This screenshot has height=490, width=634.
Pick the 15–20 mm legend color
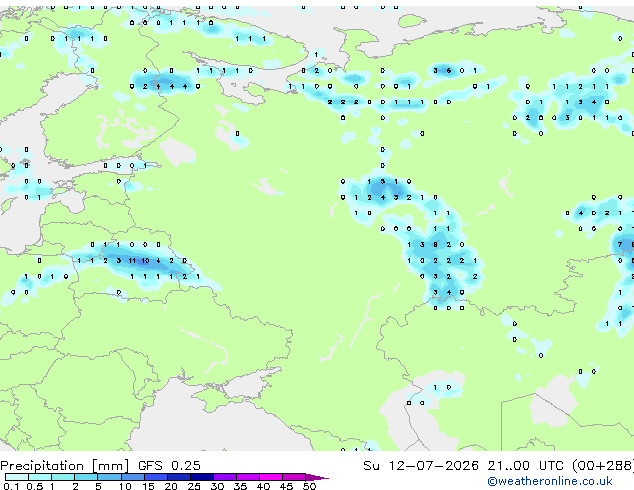pyautogui.click(x=155, y=477)
